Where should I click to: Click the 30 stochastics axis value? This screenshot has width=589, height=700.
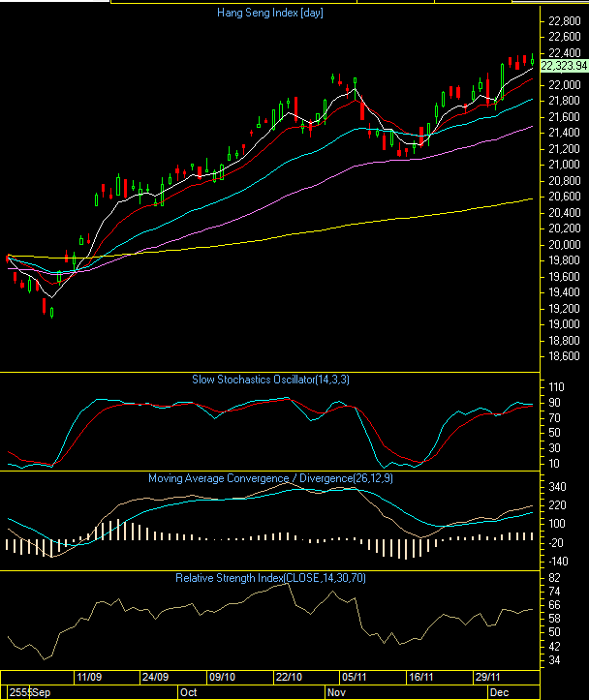(x=554, y=448)
